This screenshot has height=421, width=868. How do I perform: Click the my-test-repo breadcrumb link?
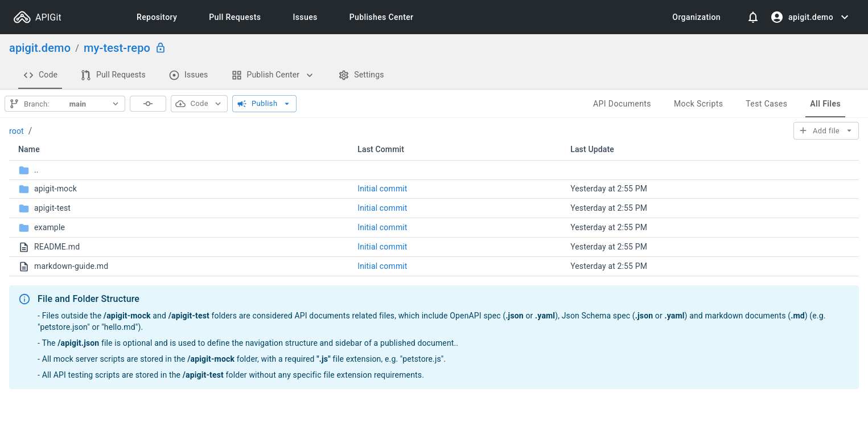(x=117, y=48)
